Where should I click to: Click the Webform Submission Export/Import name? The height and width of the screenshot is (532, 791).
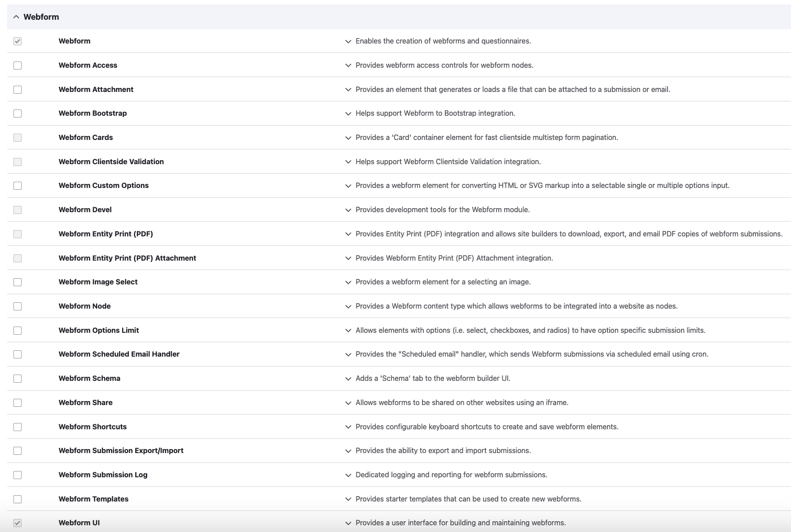(121, 451)
